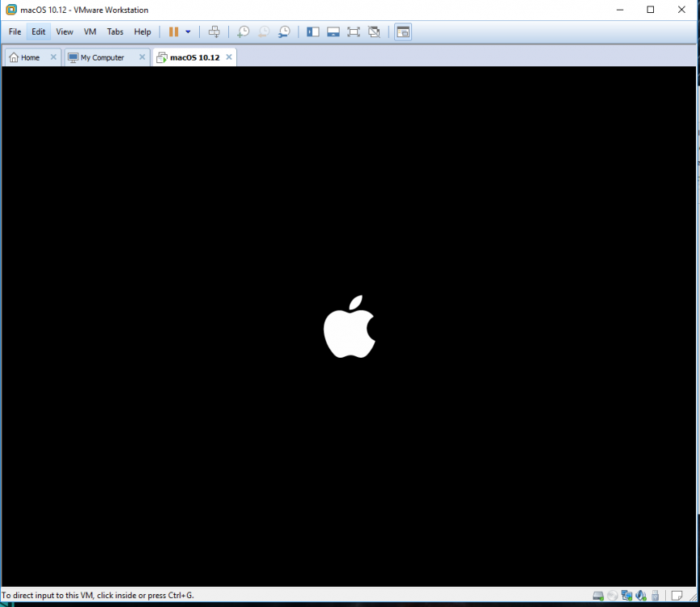This screenshot has width=700, height=607.
Task: Open the Tabs menu
Action: tap(115, 32)
